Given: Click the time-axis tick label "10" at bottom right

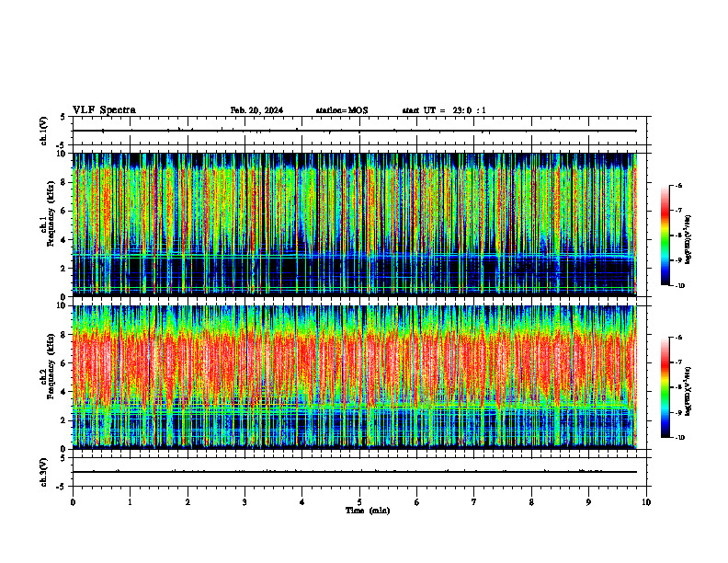Looking at the screenshot, I should tap(646, 502).
